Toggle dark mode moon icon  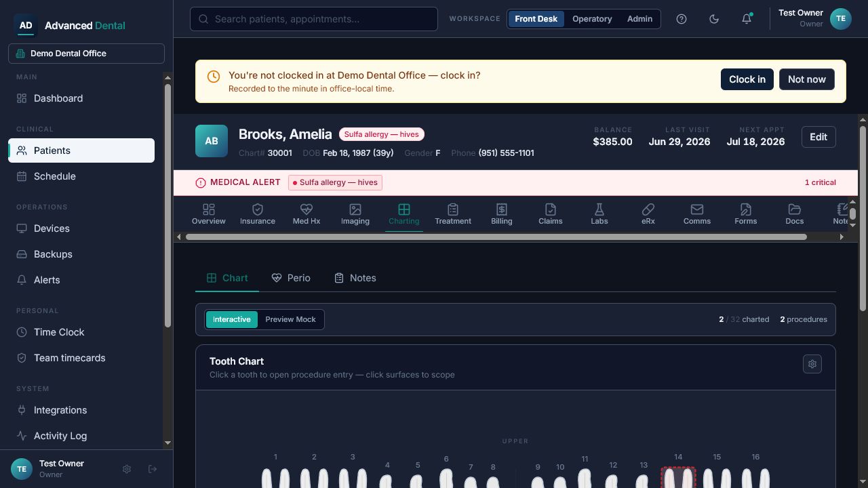click(714, 19)
